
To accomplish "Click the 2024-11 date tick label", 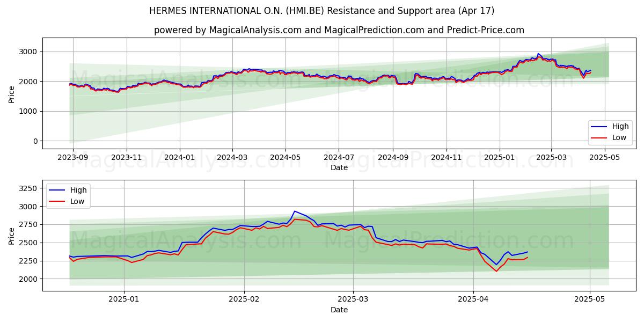I will pyautogui.click(x=447, y=158).
